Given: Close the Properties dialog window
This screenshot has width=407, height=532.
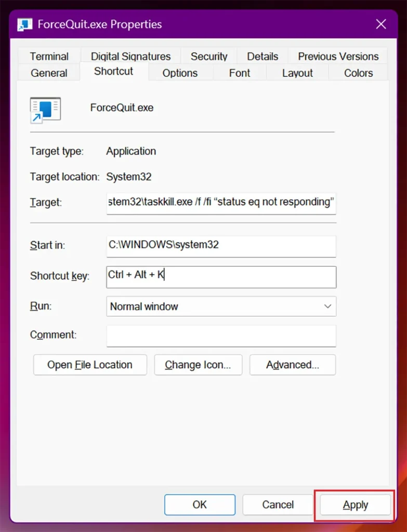Looking at the screenshot, I should (381, 24).
